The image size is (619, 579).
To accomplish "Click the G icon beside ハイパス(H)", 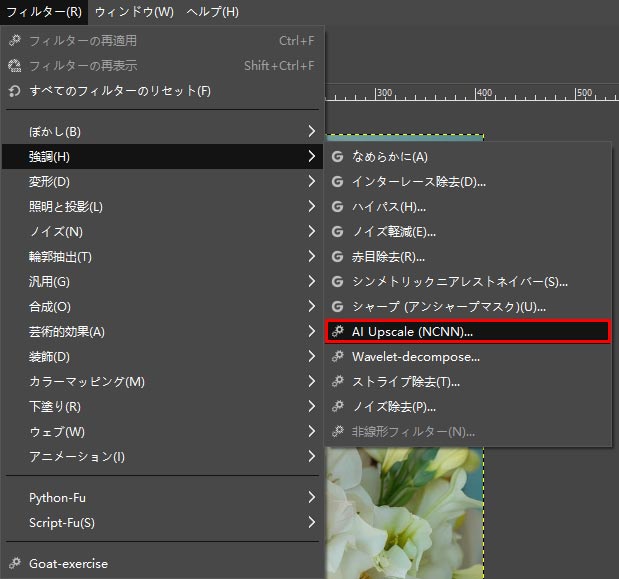I will point(338,207).
